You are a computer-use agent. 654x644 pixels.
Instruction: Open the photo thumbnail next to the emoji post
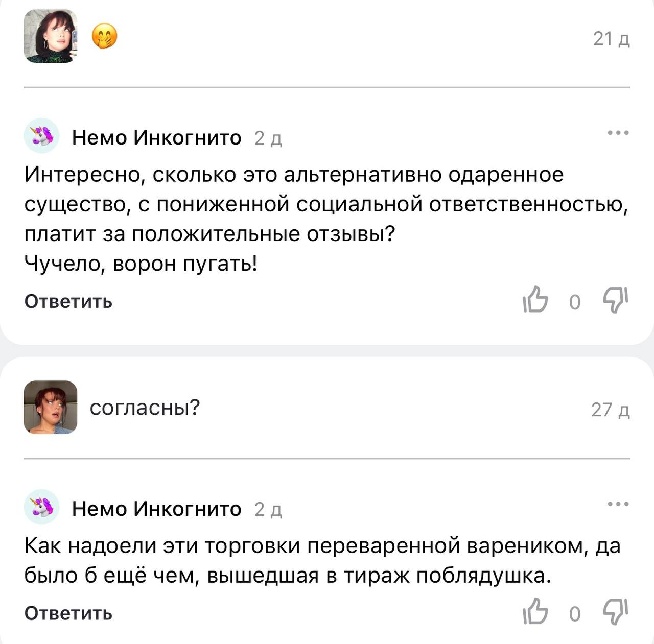coord(51,36)
